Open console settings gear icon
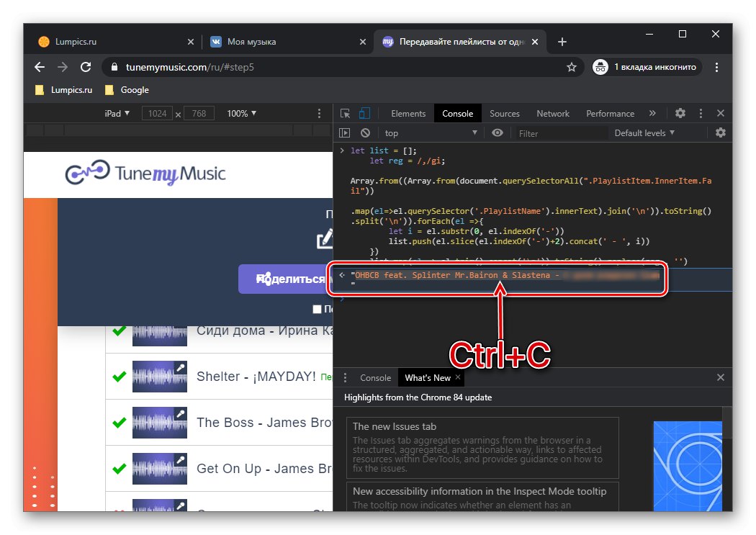The width and height of the screenshot is (756, 535). [720, 132]
